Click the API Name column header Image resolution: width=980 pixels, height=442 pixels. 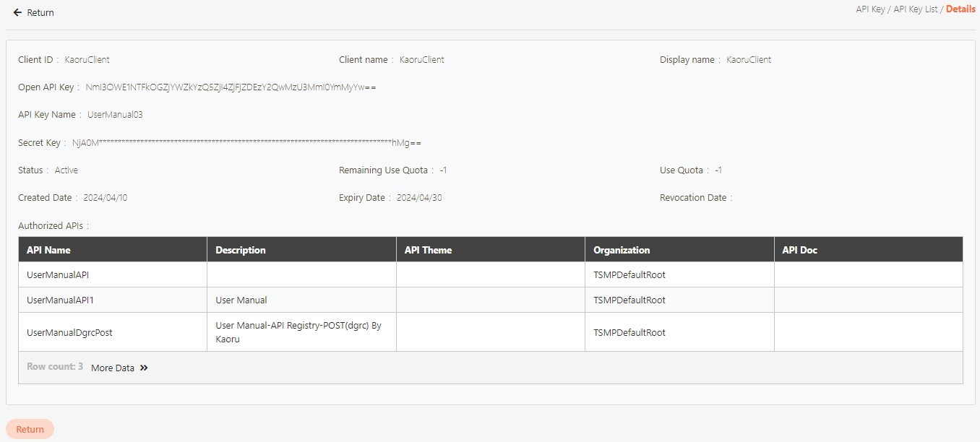click(48, 251)
